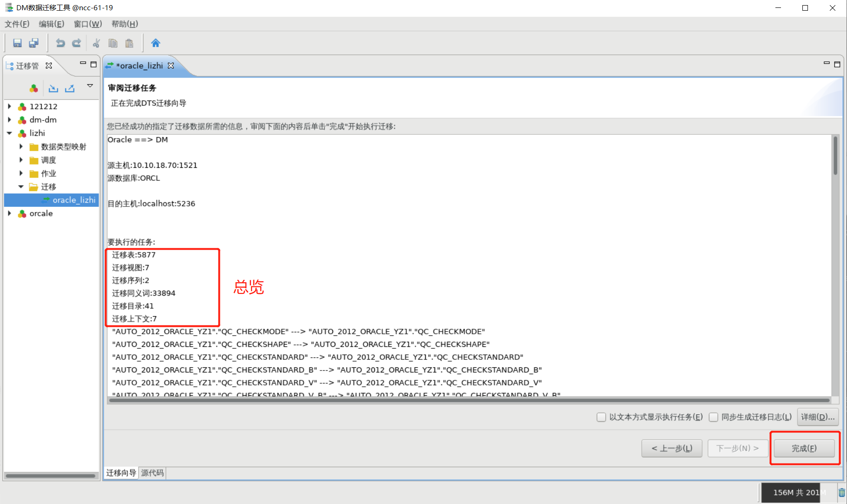Enable 以文本方式显示执行任务 checkbox
This screenshot has width=847, height=504.
[601, 417]
